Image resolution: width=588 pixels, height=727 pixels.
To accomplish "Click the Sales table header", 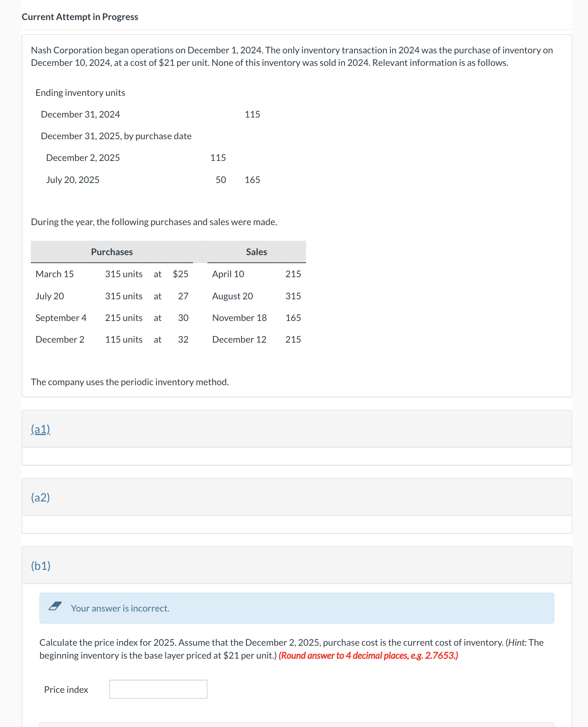I will [256, 252].
